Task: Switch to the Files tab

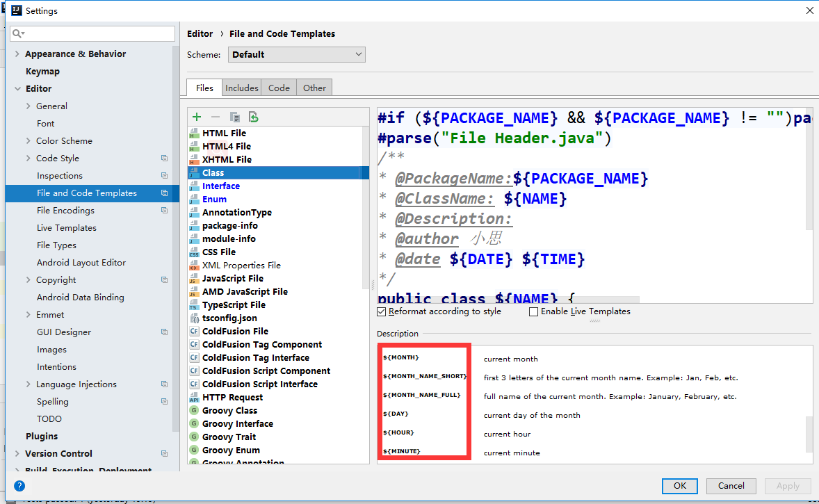Action: pos(204,88)
